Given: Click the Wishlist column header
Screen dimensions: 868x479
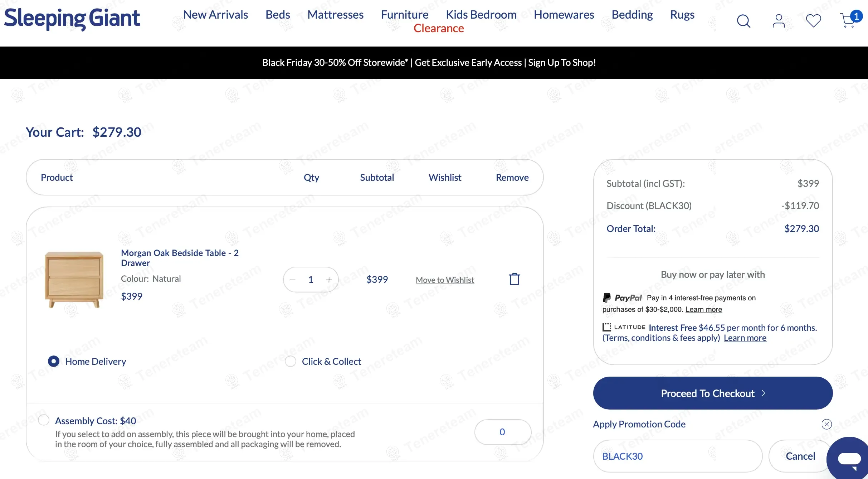Looking at the screenshot, I should pyautogui.click(x=445, y=177).
